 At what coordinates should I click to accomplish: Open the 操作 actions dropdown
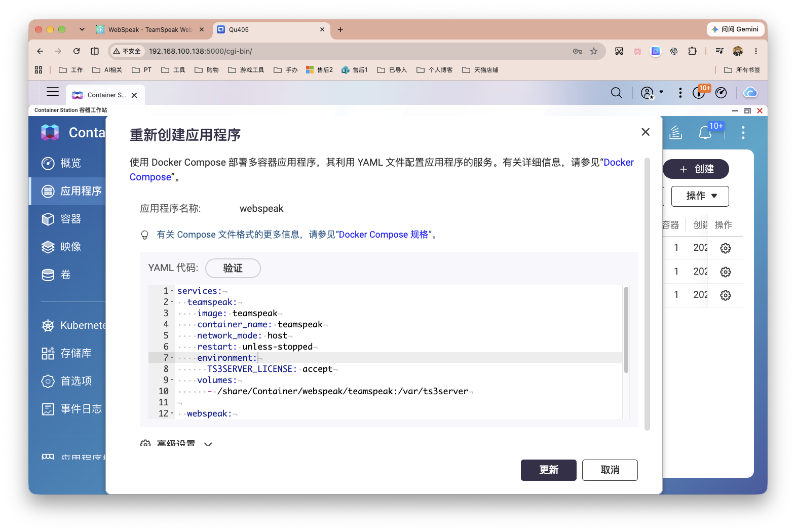[700, 196]
